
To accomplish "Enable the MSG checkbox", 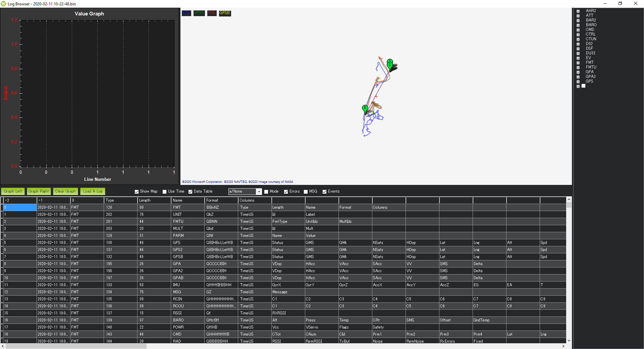I will 306,192.
